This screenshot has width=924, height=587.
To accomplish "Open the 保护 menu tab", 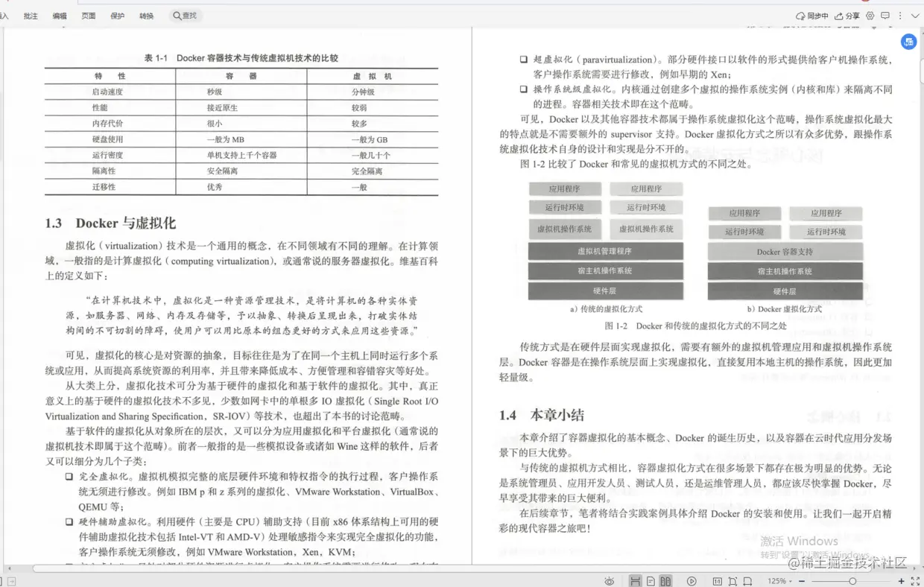I will (118, 16).
